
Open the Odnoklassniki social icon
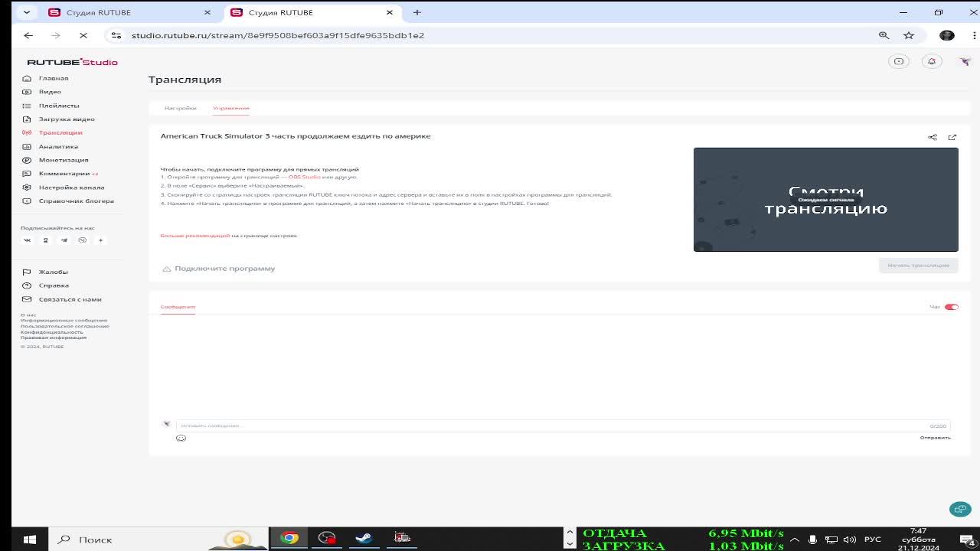[x=46, y=240]
